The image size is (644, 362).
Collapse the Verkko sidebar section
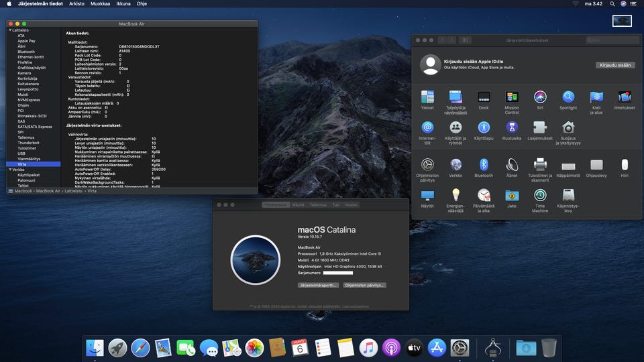[x=10, y=170]
